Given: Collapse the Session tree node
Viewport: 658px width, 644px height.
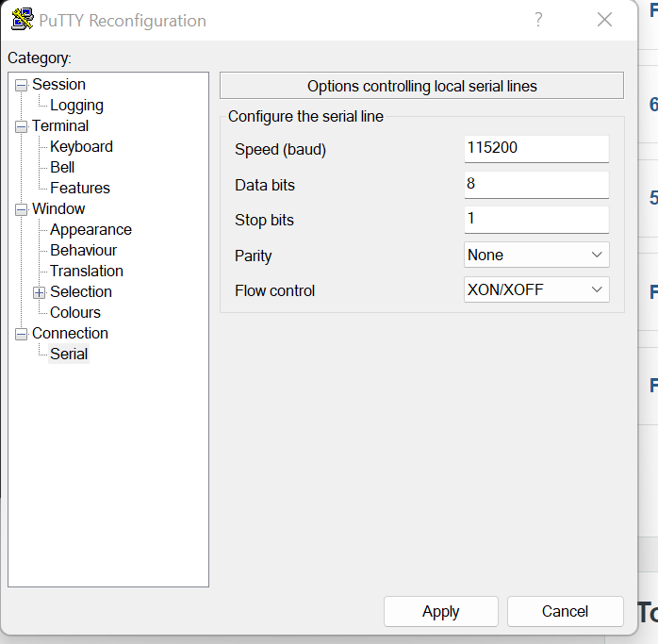Looking at the screenshot, I should coord(21,85).
